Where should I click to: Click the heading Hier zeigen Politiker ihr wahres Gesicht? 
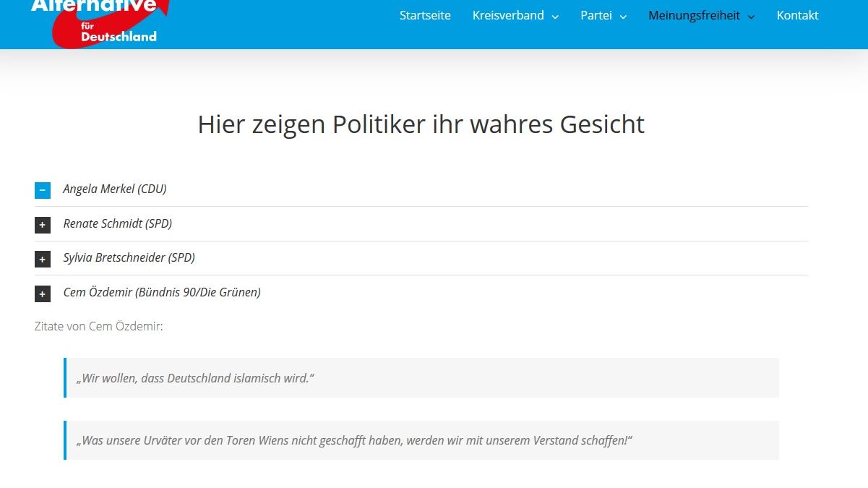421,124
